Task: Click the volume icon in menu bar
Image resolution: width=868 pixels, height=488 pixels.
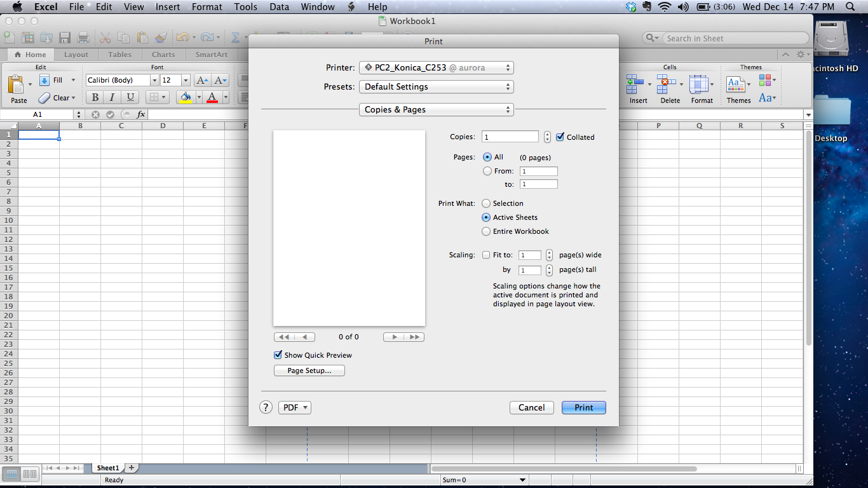Action: (683, 7)
